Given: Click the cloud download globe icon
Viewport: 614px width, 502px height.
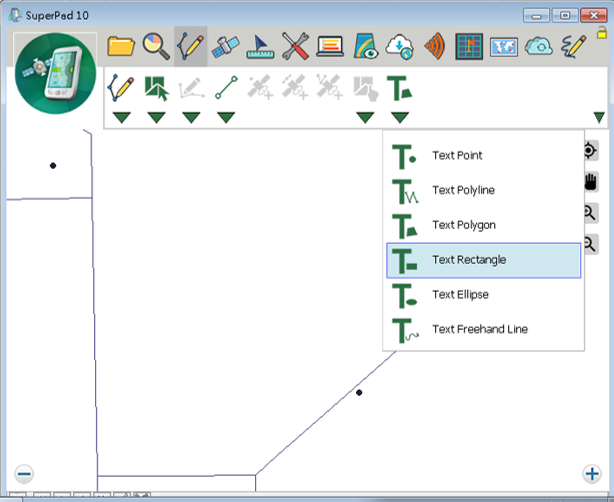Looking at the screenshot, I should pos(399,47).
